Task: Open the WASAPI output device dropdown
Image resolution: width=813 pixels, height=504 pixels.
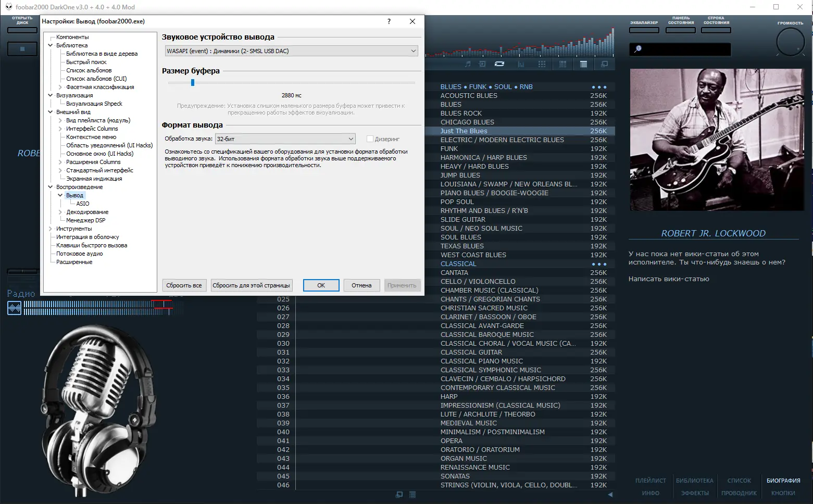Action: [x=291, y=51]
